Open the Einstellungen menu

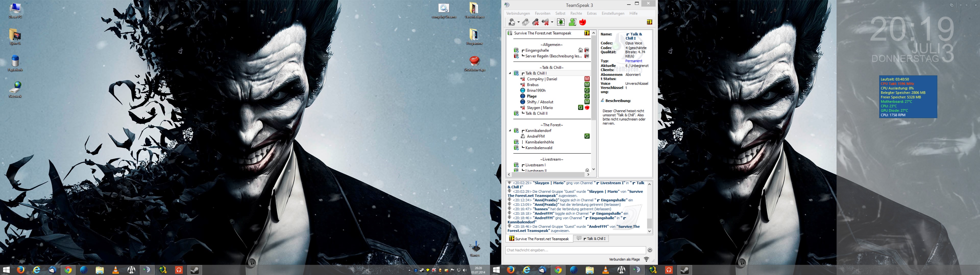(612, 13)
